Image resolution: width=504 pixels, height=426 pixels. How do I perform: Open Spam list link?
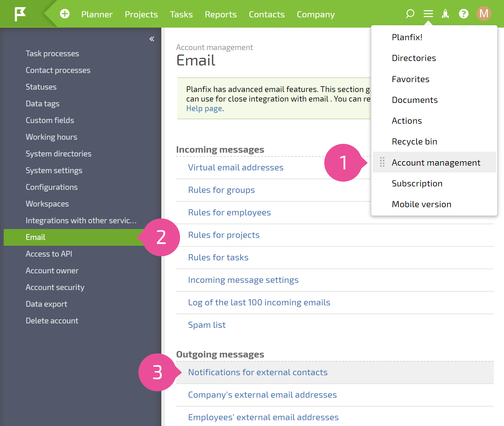coord(207,325)
